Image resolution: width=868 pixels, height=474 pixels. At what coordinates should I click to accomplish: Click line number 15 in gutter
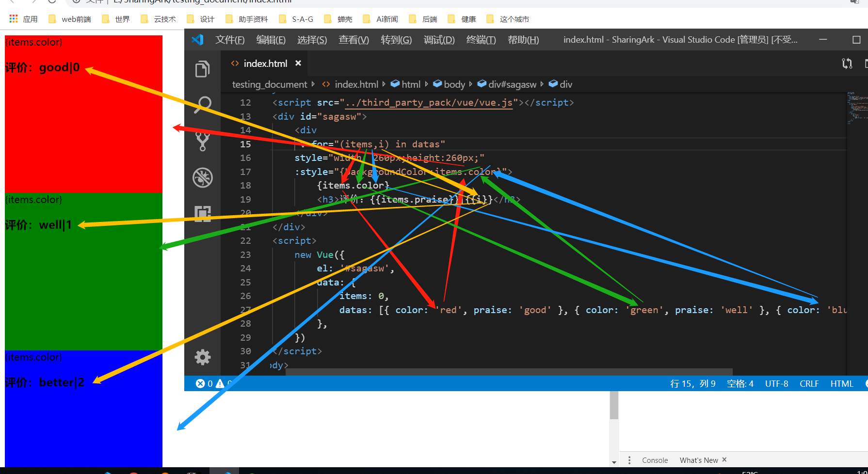pos(245,144)
